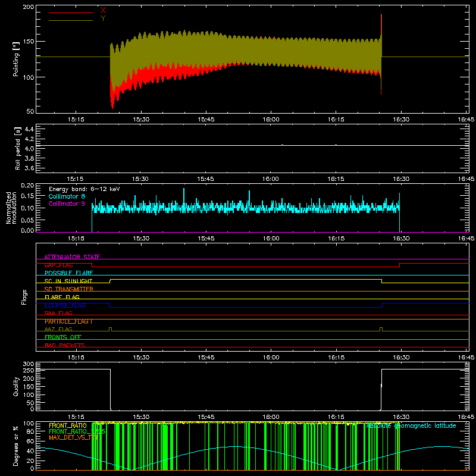
Task: Select the FLARE_FLAG label
Action: (62, 297)
